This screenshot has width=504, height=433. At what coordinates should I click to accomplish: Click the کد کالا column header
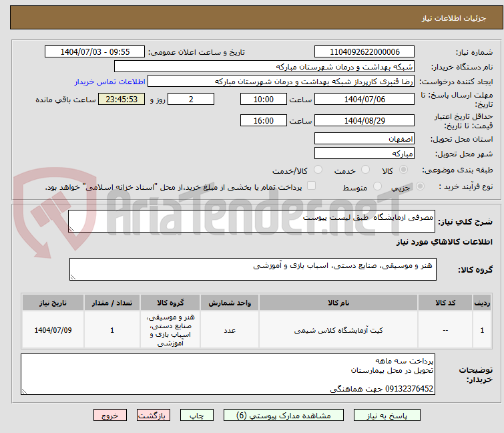click(x=445, y=303)
